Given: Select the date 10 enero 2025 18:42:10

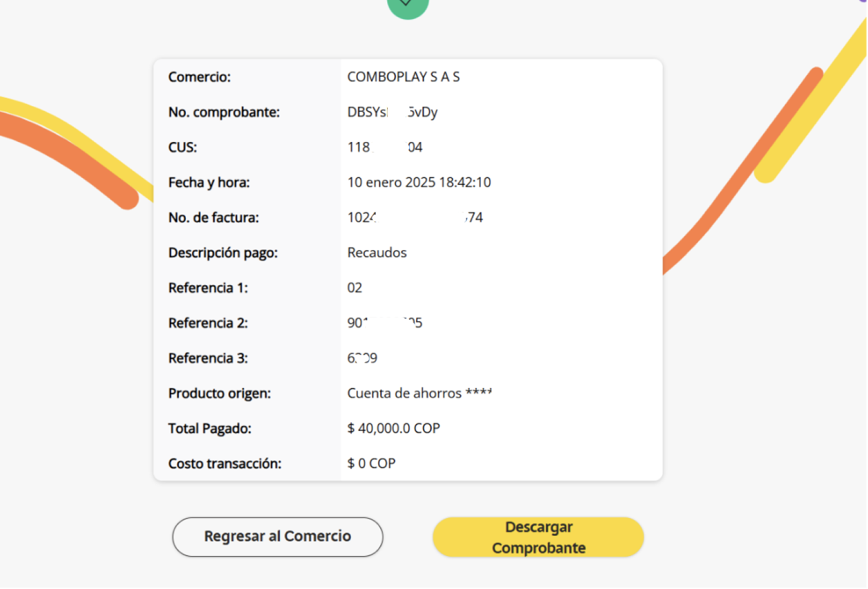Looking at the screenshot, I should 419,182.
